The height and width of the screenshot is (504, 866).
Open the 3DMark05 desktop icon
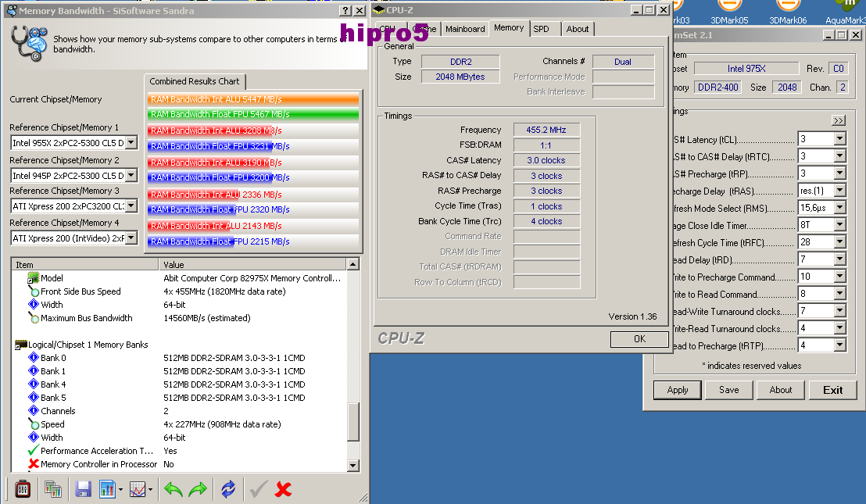(729, 13)
